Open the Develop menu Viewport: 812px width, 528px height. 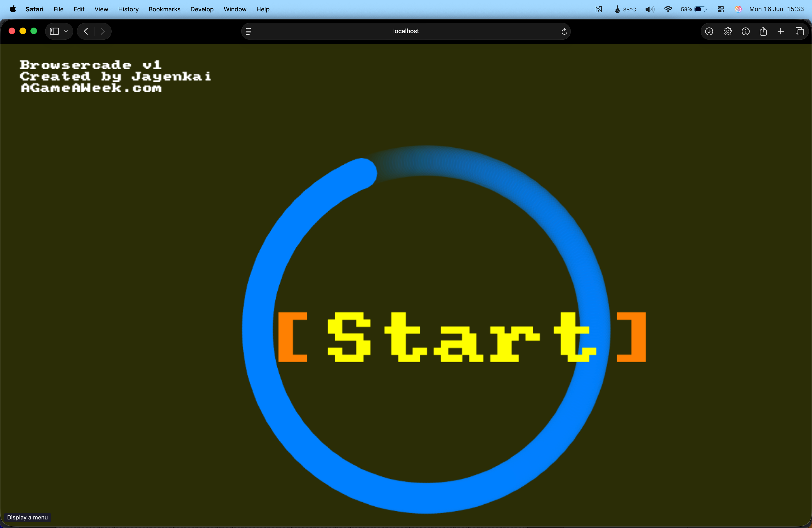tap(202, 9)
